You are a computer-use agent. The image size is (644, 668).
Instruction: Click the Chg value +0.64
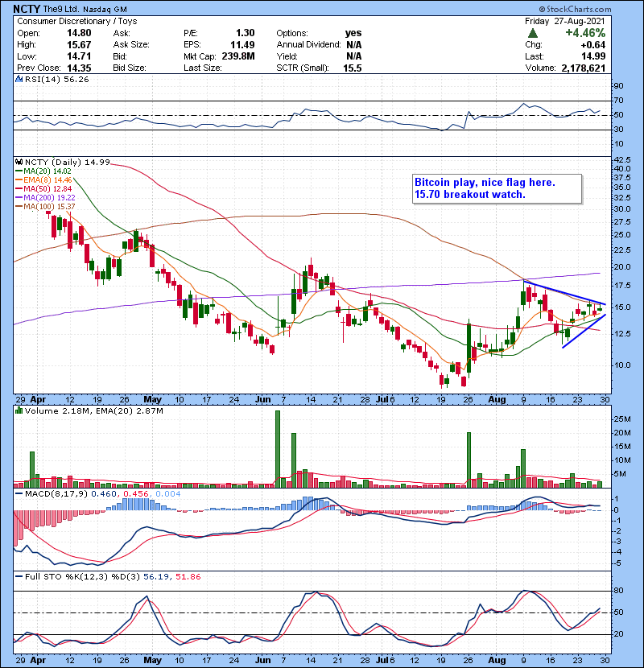click(592, 45)
